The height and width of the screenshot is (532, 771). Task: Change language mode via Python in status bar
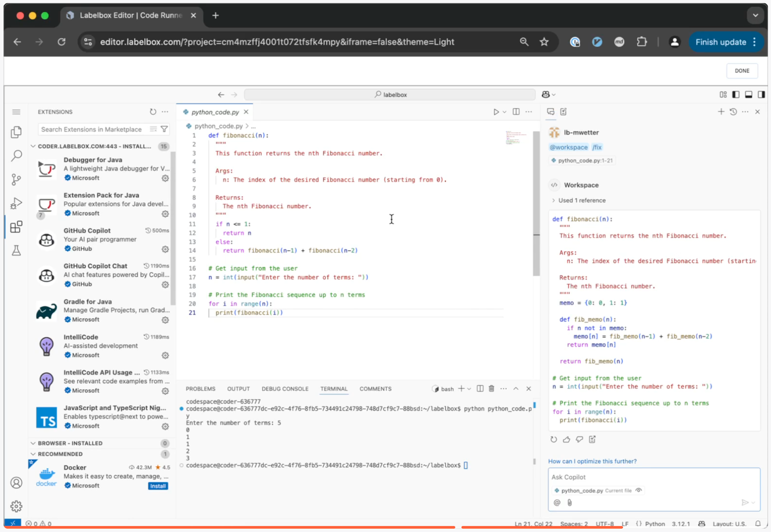(655, 524)
